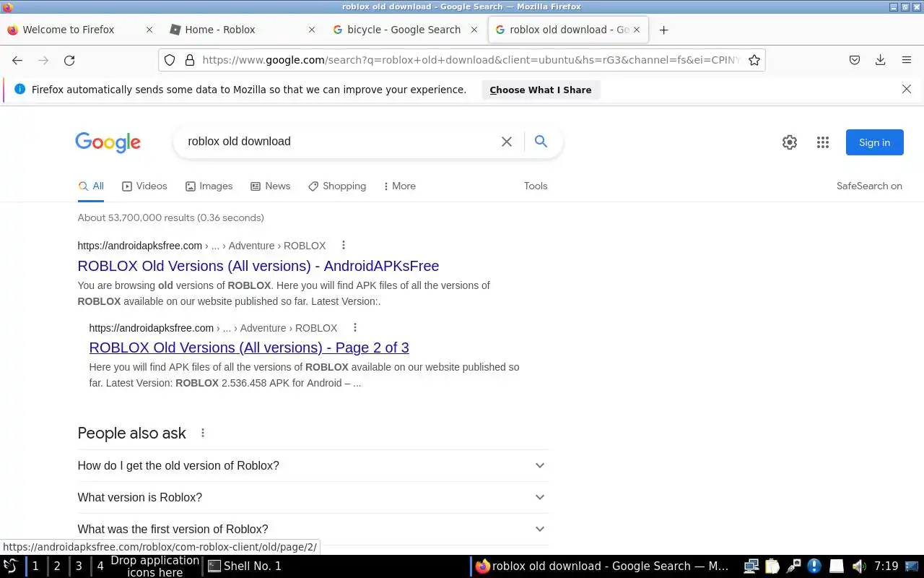Expand 'What was the first version of Roblox?'

[x=313, y=530]
